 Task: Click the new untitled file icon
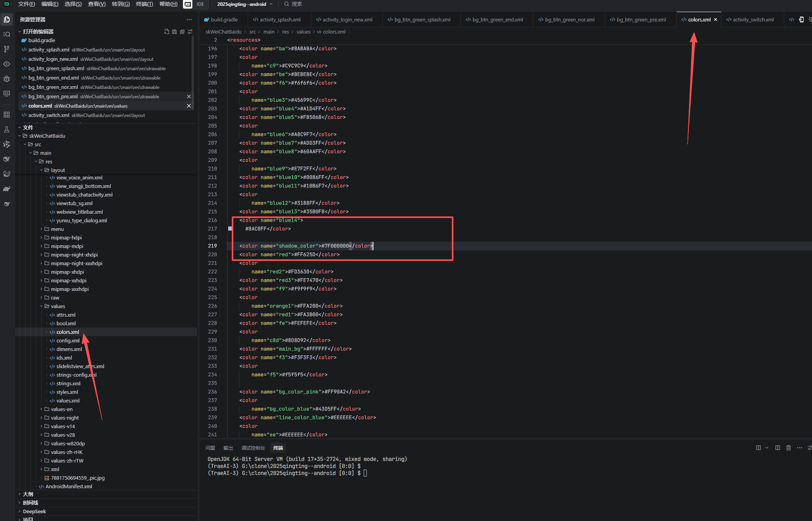tap(167, 32)
